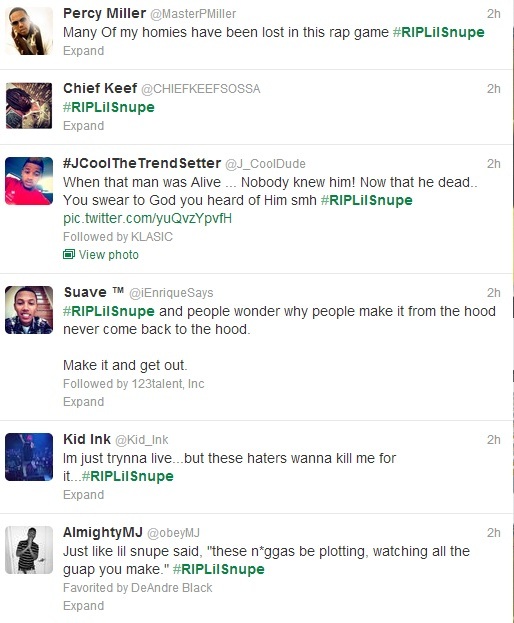Screen dimensions: 514x623
Task: Open J_CoolDude's profile avatar
Action: tap(29, 181)
